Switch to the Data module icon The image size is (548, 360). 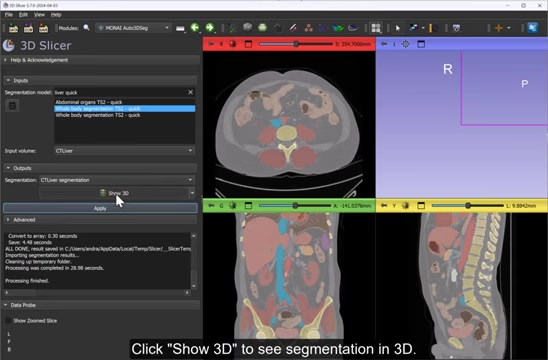(x=232, y=28)
